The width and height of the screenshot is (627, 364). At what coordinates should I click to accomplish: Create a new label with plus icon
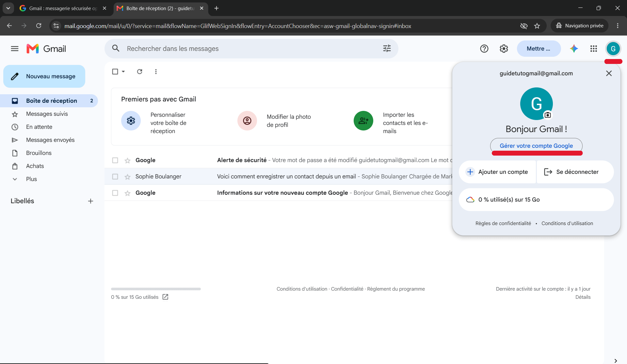(90, 201)
